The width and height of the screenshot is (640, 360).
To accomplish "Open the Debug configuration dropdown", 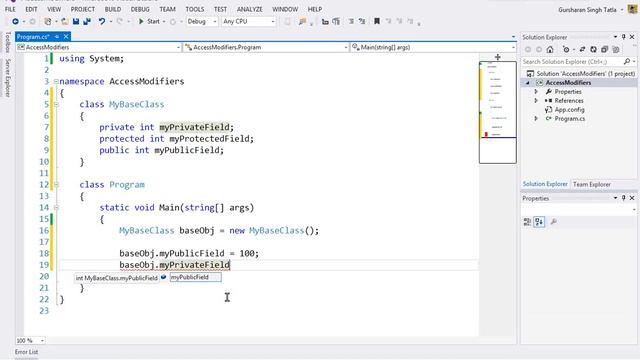I will click(202, 21).
